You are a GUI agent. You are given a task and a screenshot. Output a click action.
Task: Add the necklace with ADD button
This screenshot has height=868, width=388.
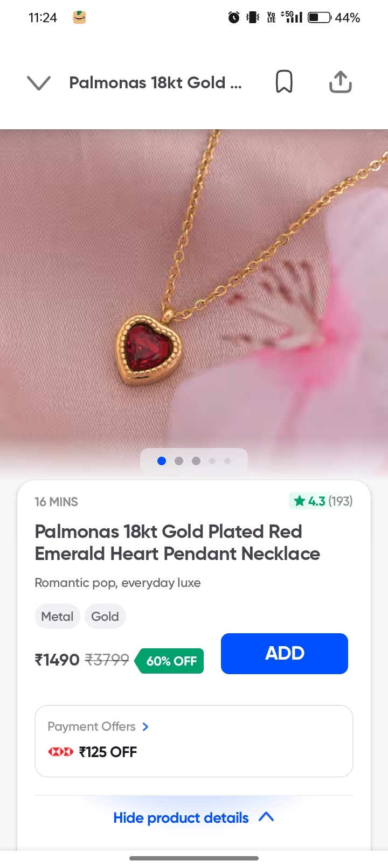pyautogui.click(x=285, y=654)
